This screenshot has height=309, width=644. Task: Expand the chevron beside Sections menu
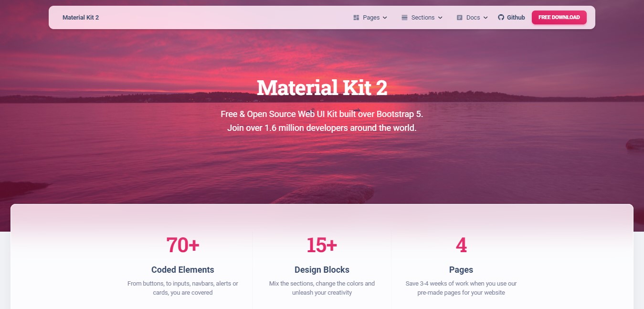pos(440,18)
